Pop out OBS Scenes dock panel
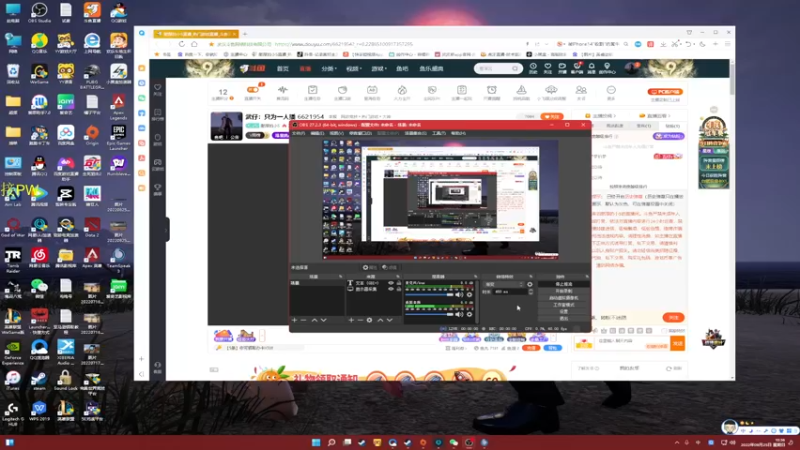This screenshot has width=800, height=450. click(x=341, y=277)
